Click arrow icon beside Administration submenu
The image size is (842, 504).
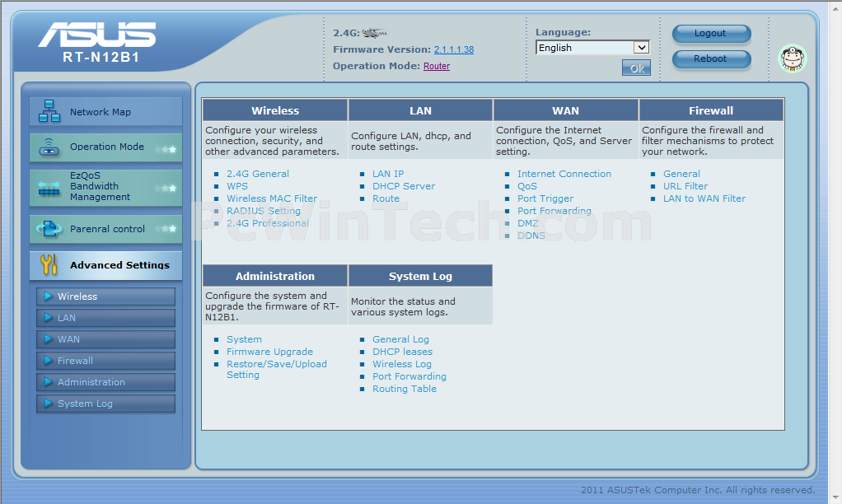tap(48, 381)
